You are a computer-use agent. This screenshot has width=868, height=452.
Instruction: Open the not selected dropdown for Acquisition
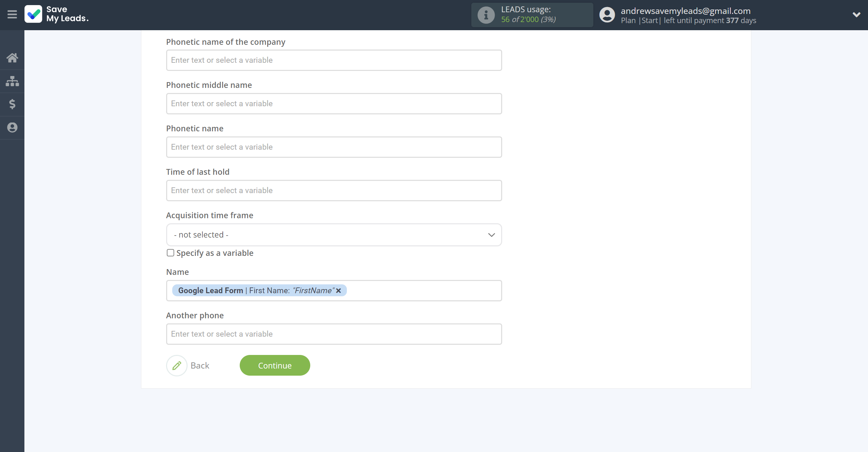coord(334,234)
